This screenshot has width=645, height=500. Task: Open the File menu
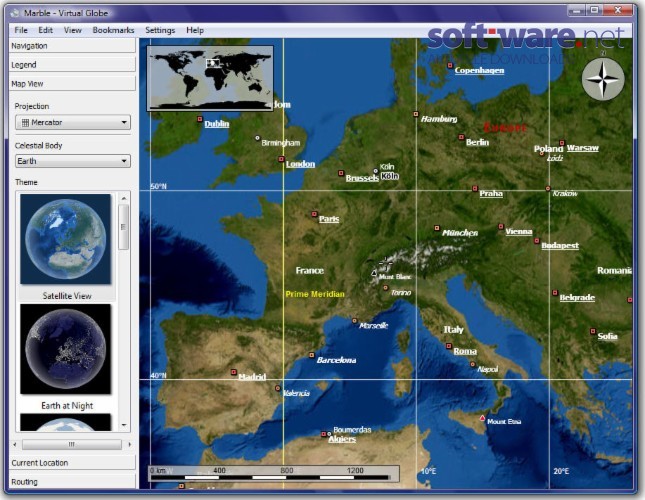coord(21,30)
